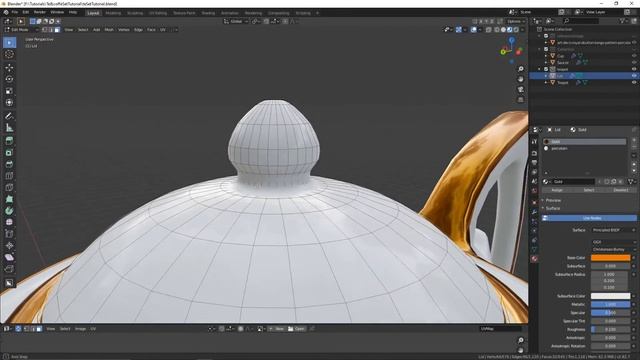Select the Inset Faces tool
The image size is (640, 360).
coord(9,153)
